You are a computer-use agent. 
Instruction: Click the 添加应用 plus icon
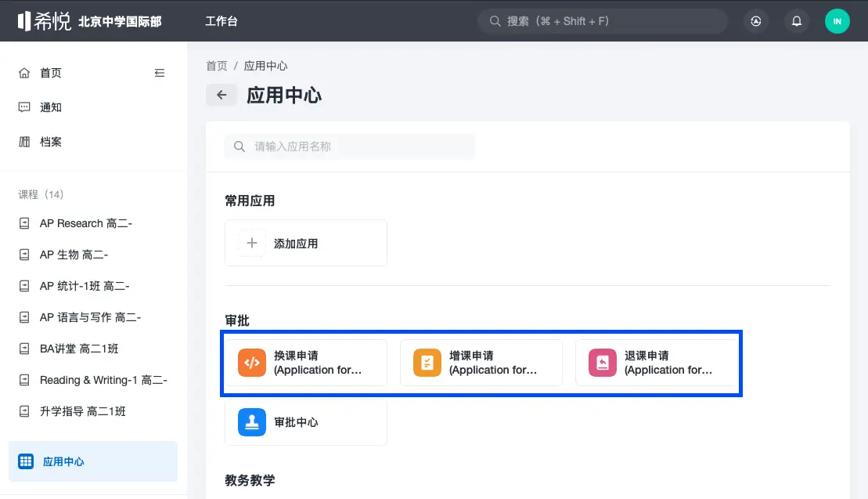(x=250, y=243)
